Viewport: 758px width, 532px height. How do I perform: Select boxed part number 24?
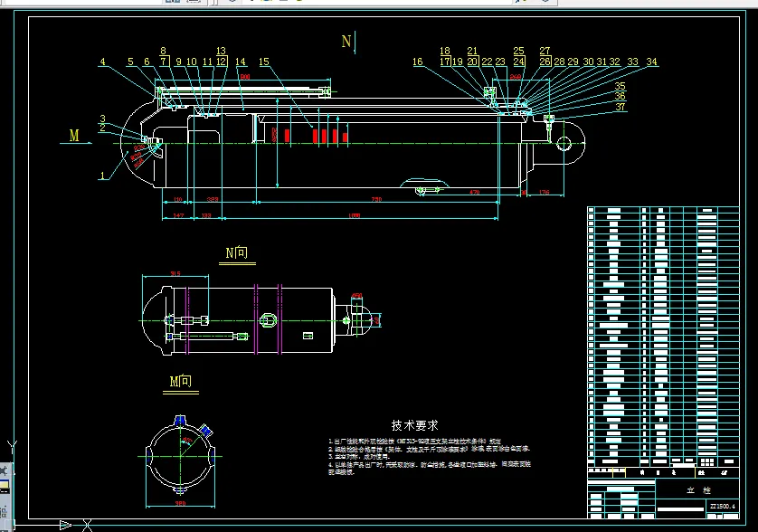click(519, 62)
